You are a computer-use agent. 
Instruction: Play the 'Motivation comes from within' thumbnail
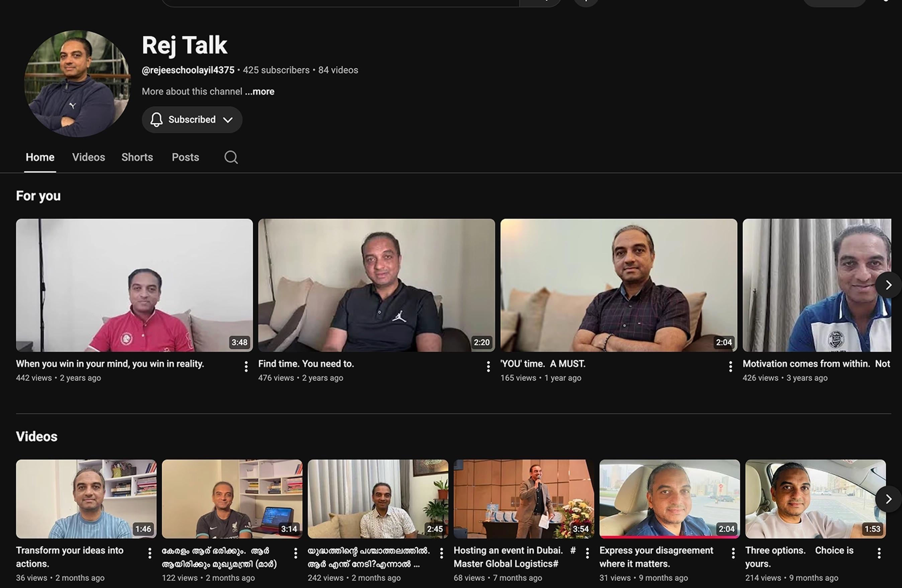tap(817, 285)
